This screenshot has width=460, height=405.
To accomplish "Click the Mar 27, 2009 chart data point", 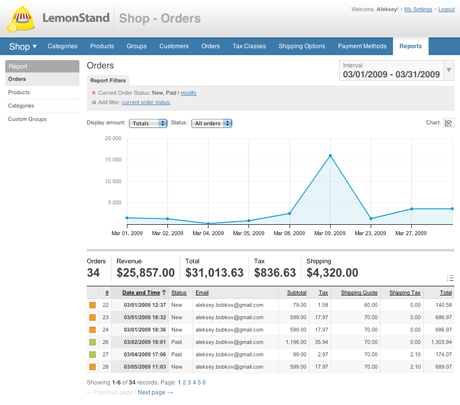I will tap(411, 209).
